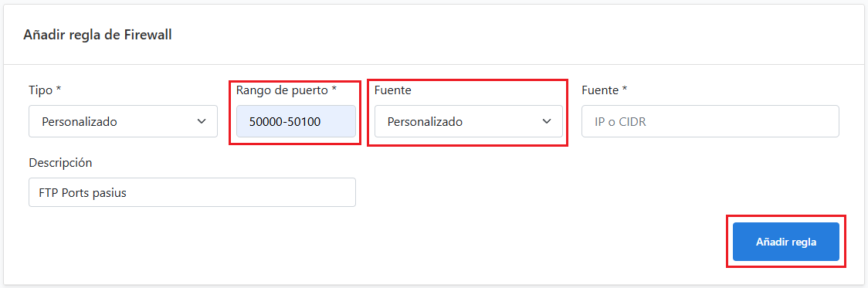
Task: Click the 'Rango de puerto *' label
Action: pos(287,90)
